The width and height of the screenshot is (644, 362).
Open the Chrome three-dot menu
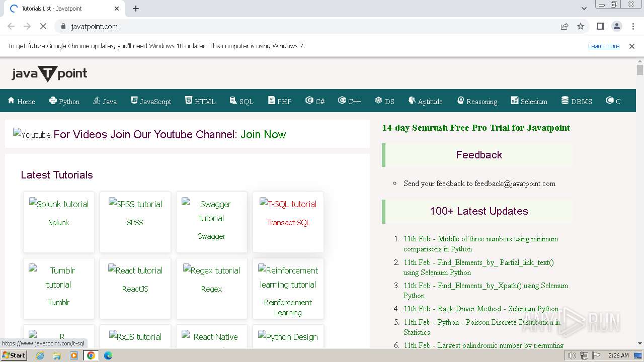(633, 26)
